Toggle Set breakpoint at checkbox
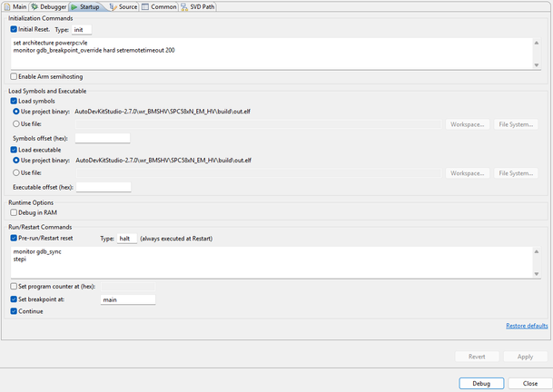 (x=14, y=299)
